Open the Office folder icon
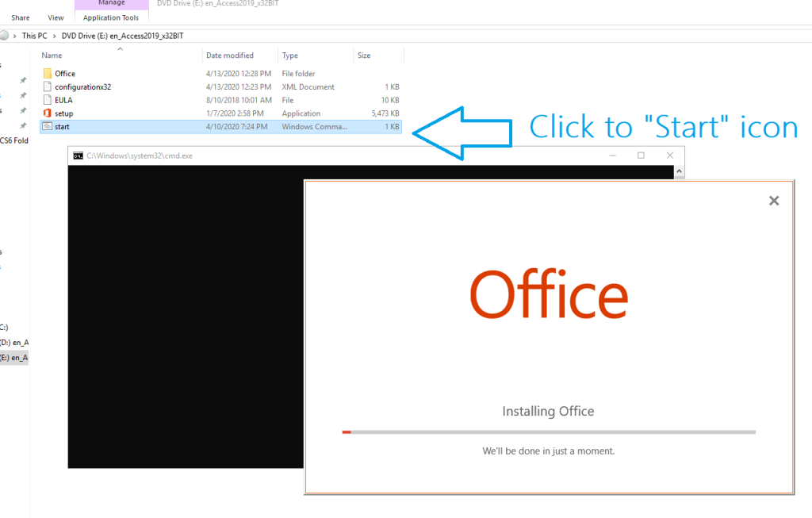This screenshot has width=812, height=518. [47, 74]
